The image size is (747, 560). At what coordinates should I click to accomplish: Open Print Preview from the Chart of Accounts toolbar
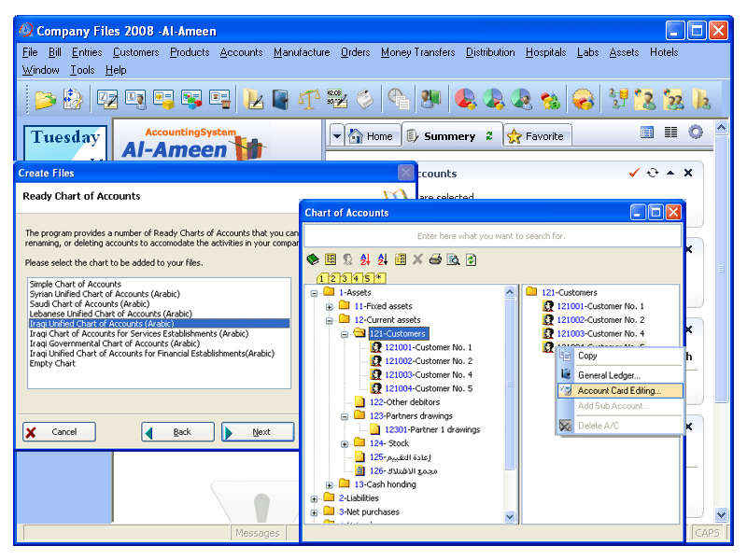click(452, 259)
